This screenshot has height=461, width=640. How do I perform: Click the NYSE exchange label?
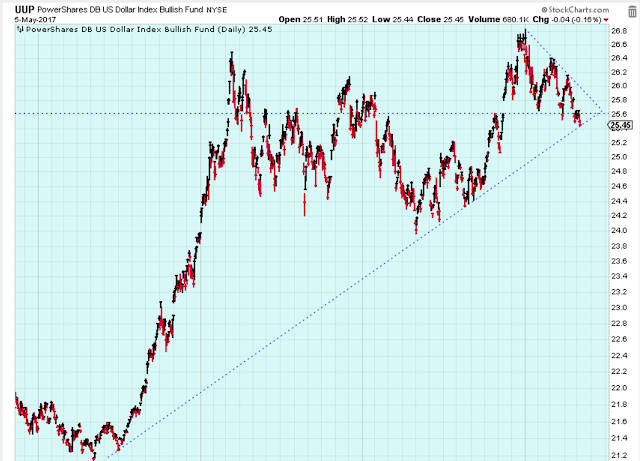click(216, 10)
